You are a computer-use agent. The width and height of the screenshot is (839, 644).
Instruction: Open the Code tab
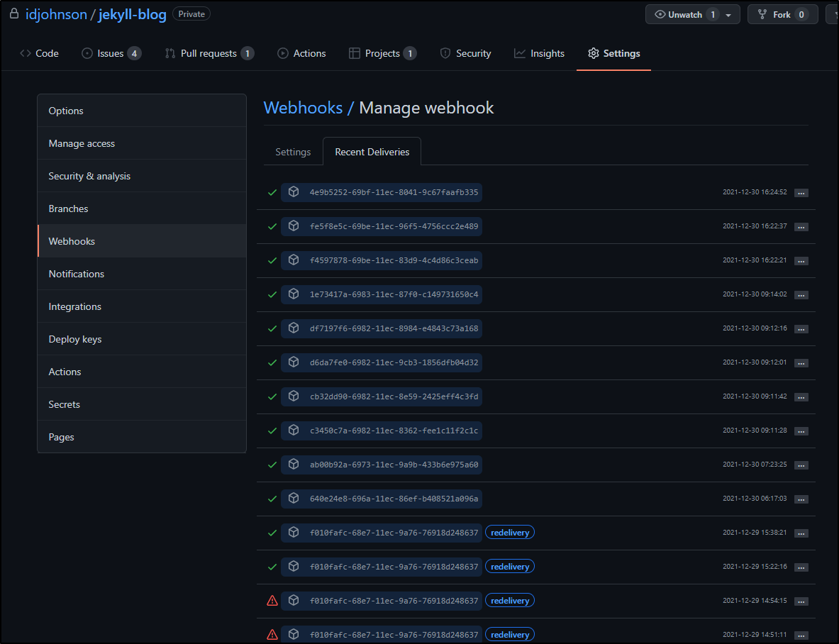(39, 53)
